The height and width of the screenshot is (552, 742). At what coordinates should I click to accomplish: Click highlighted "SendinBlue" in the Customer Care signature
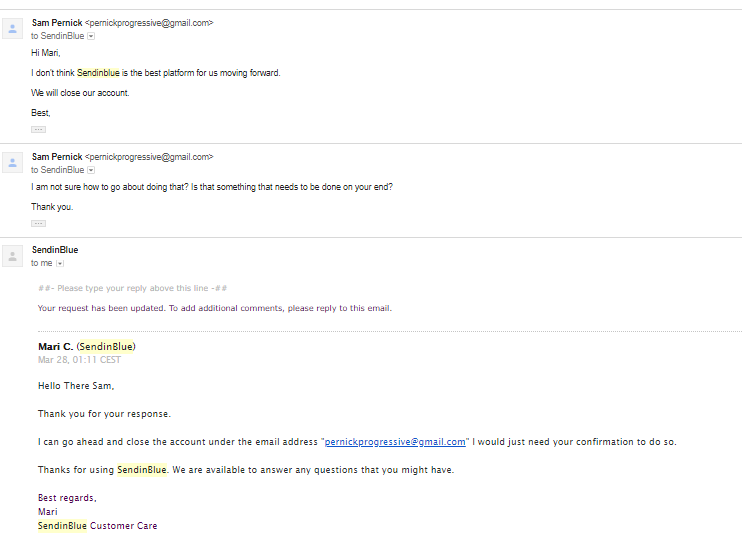pyautogui.click(x=62, y=526)
